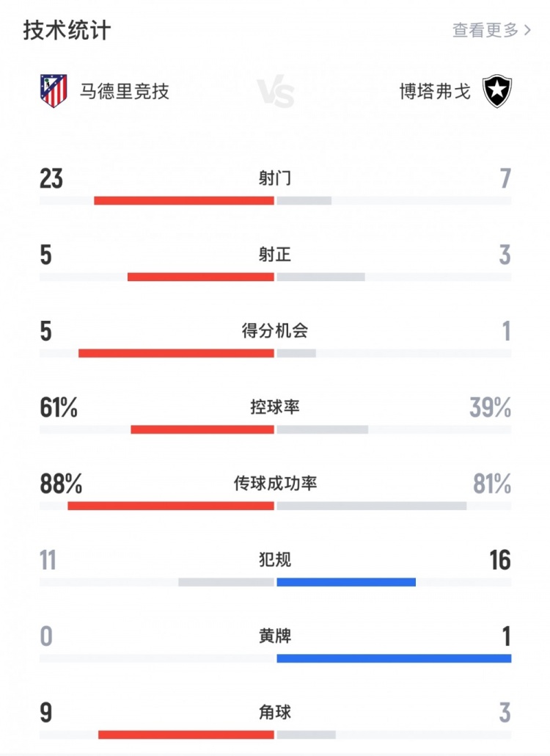Image resolution: width=550 pixels, height=756 pixels.
Task: Click the Atlético Madrid club crest
Action: tap(53, 90)
